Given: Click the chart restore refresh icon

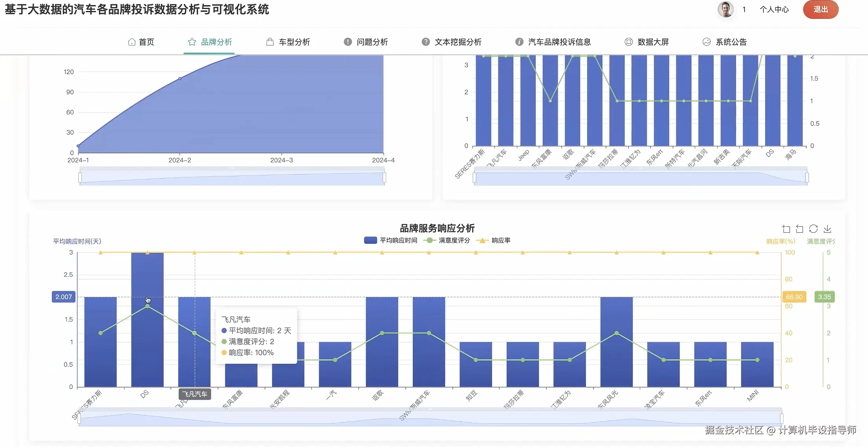Looking at the screenshot, I should click(x=813, y=229).
